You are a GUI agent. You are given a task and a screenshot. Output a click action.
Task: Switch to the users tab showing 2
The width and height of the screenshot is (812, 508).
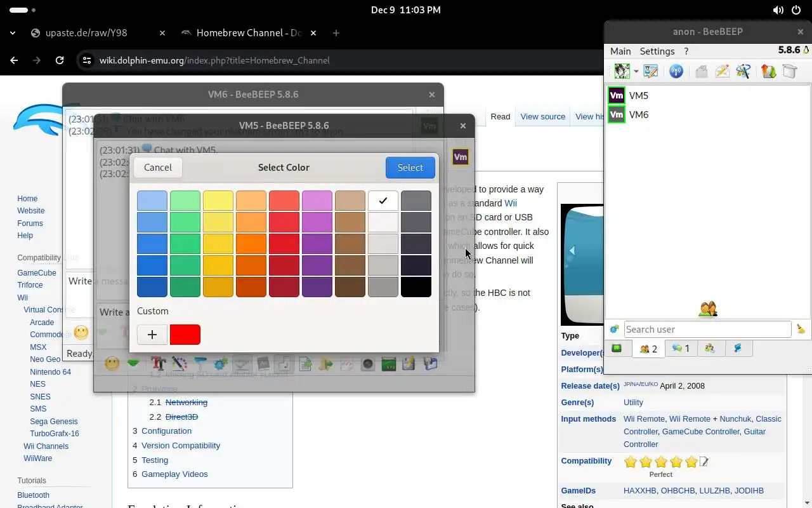point(648,349)
